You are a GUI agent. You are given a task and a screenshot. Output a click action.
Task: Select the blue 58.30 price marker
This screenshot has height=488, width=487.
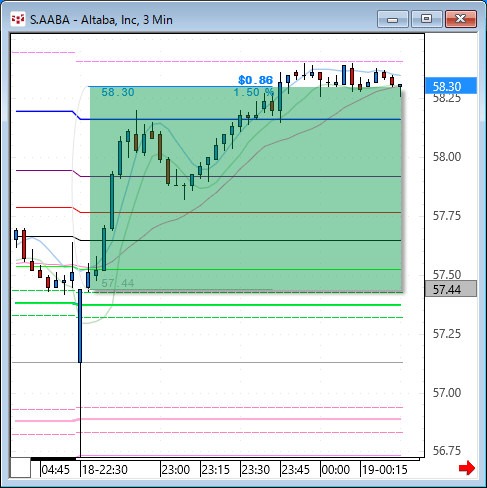click(x=451, y=86)
